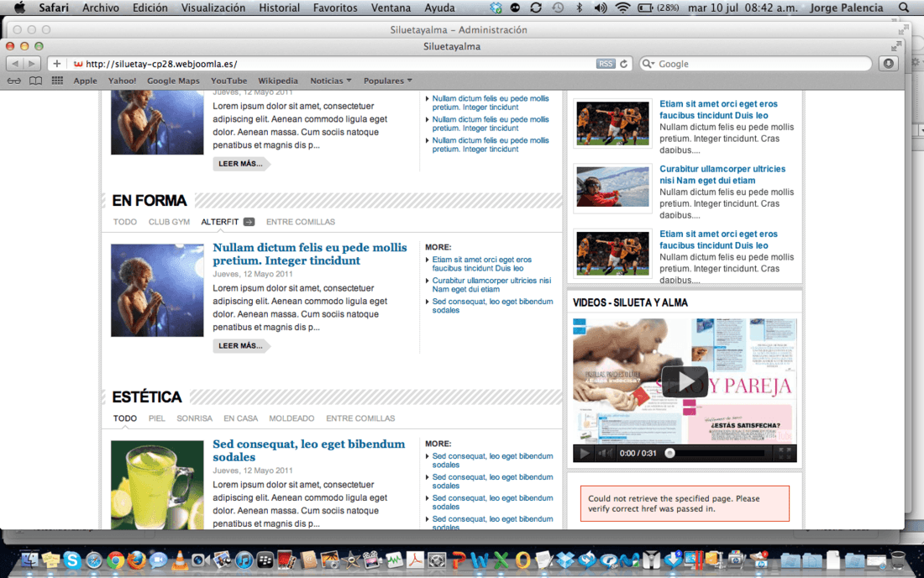Click the video progress scrubber
Screen dimensions: 924x578
click(x=669, y=453)
